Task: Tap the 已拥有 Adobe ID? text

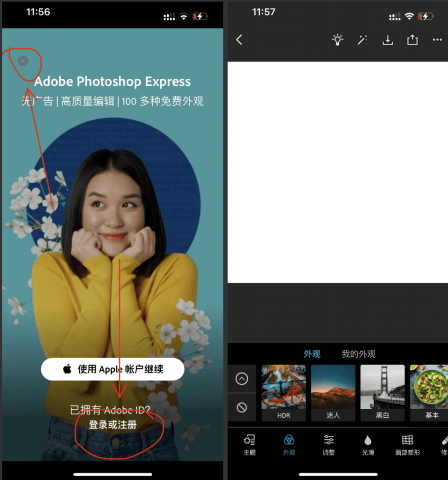Action: [110, 410]
